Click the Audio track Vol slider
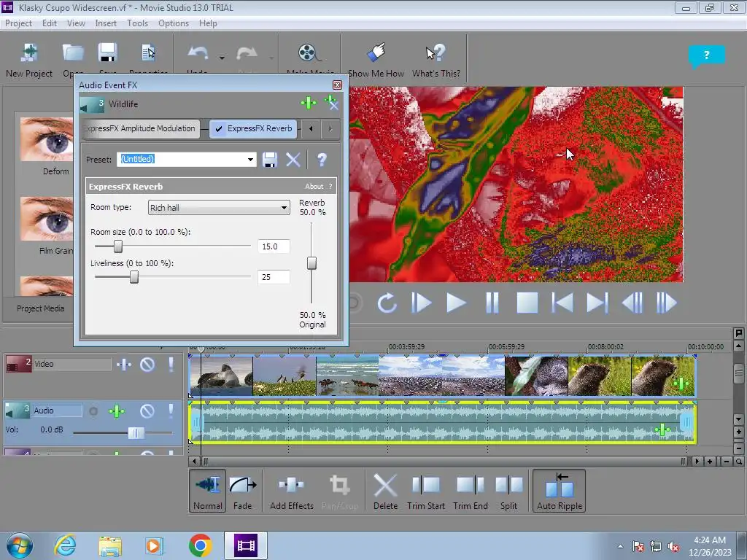 (x=136, y=432)
